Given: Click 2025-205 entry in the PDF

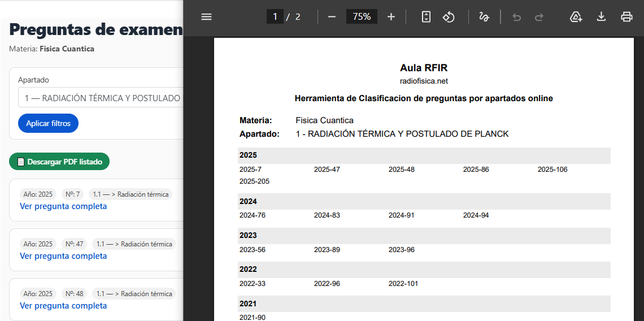Looking at the screenshot, I should click(x=254, y=181).
